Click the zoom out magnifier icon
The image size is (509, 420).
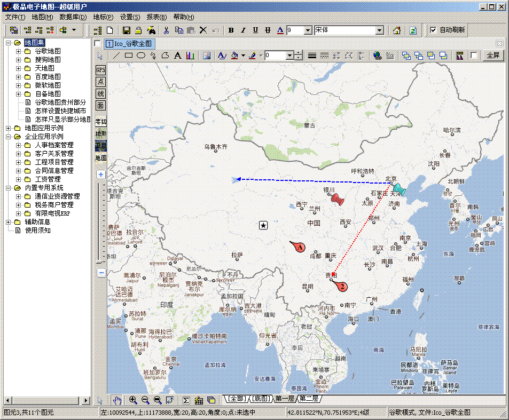point(145,400)
